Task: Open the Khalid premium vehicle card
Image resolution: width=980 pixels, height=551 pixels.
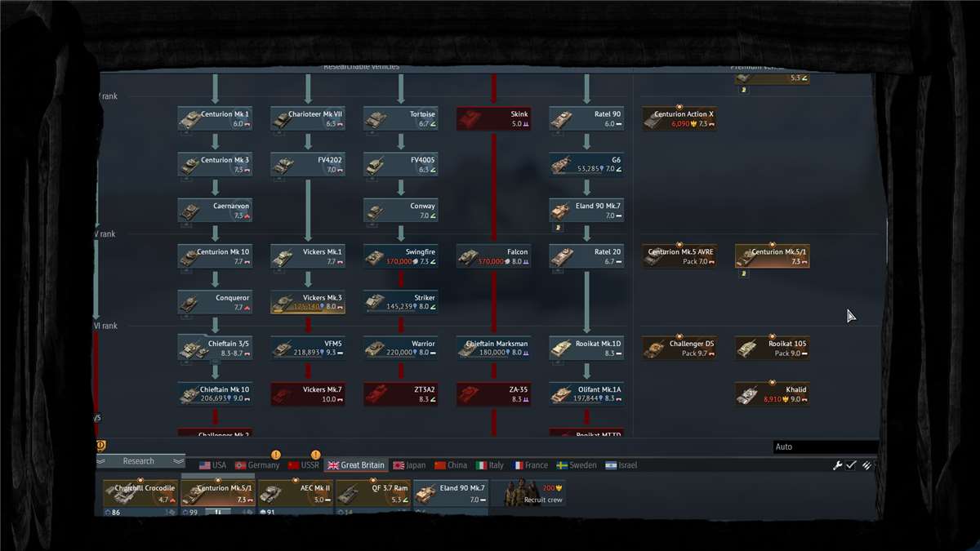Action: click(773, 393)
